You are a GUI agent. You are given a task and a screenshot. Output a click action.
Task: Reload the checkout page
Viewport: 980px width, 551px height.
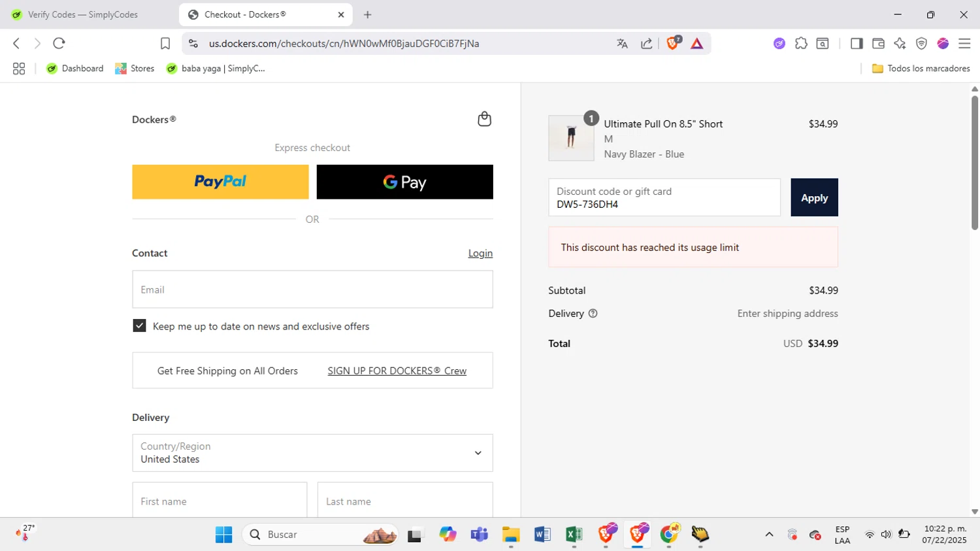(x=59, y=43)
